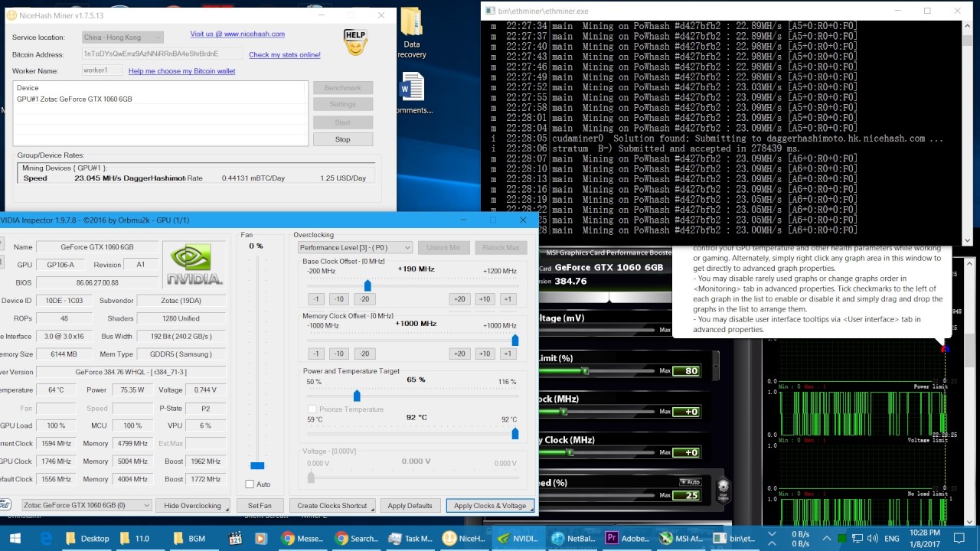The image size is (980, 551).
Task: Switch to MSI Afterburner on the taskbar
Action: pos(681,538)
